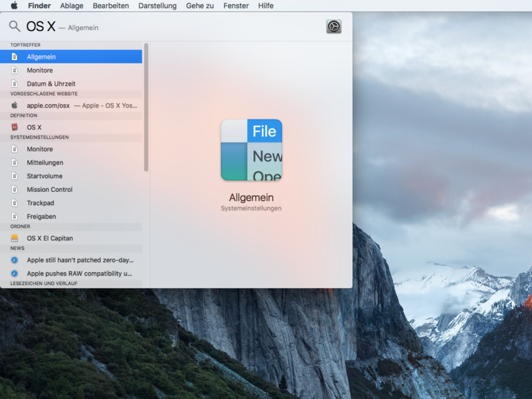The image size is (532, 399).
Task: Select the Mitteilungen result
Action: click(71, 162)
